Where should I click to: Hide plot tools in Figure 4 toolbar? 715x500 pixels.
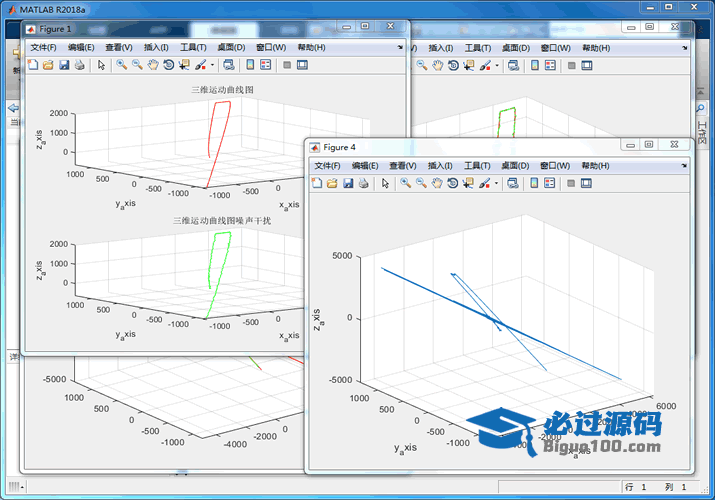coord(570,183)
